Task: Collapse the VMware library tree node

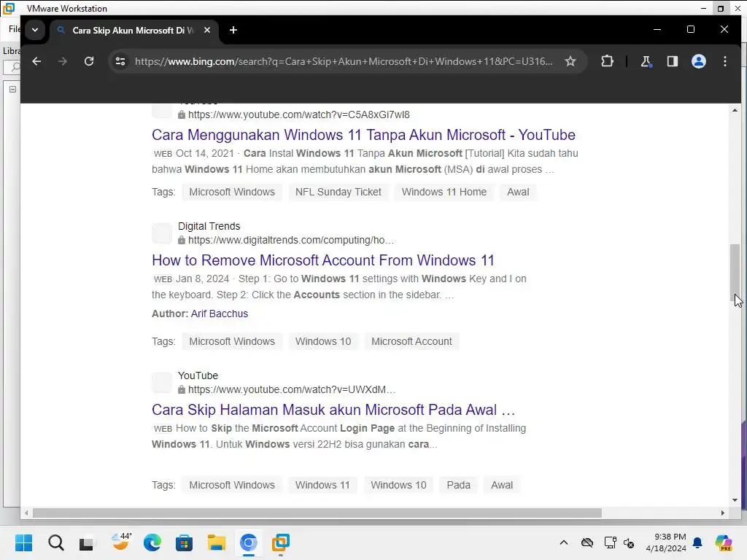Action: click(x=12, y=89)
